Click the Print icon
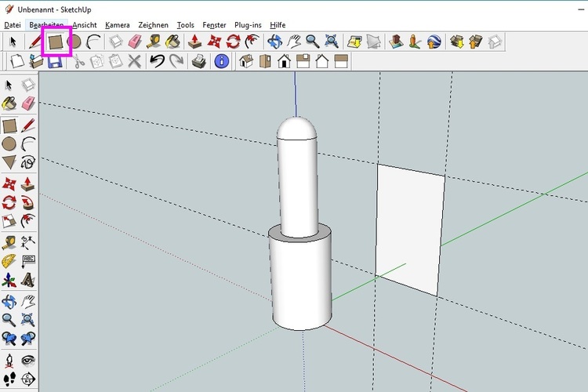The image size is (588, 392). point(199,61)
